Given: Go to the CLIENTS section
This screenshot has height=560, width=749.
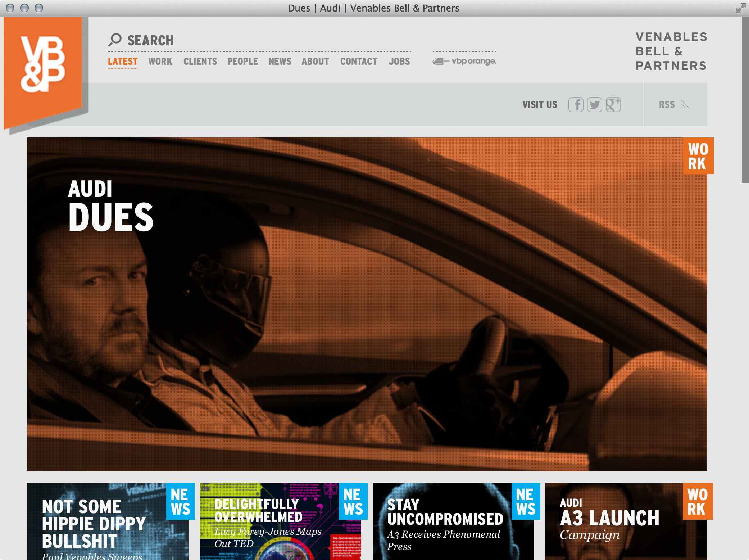Looking at the screenshot, I should (200, 62).
